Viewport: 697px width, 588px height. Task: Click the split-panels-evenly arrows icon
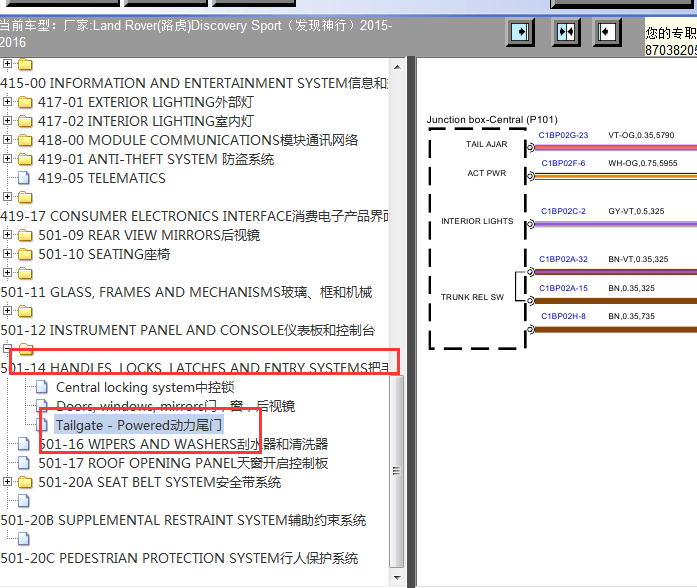pyautogui.click(x=566, y=32)
